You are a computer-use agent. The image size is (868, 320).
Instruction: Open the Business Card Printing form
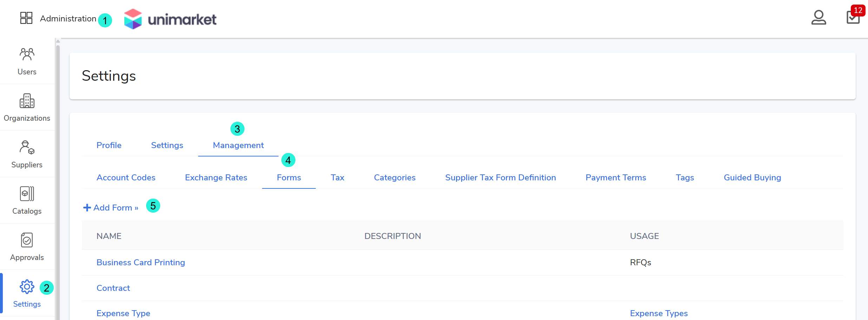pyautogui.click(x=141, y=262)
